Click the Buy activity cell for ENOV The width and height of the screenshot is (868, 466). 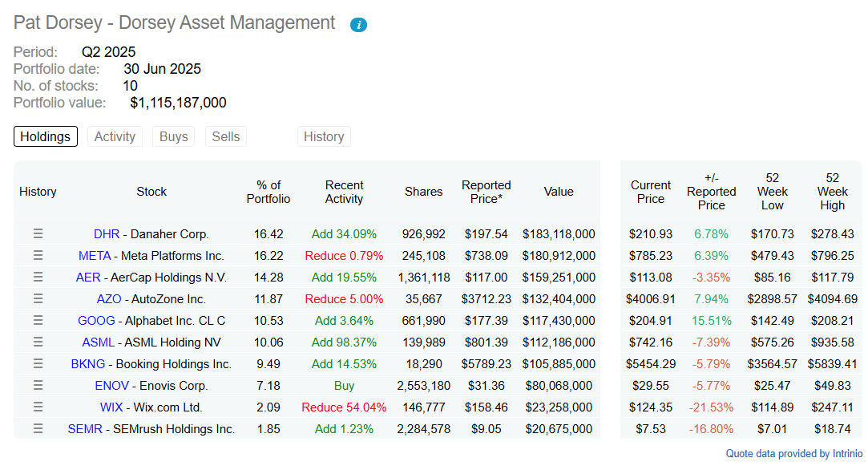click(344, 385)
